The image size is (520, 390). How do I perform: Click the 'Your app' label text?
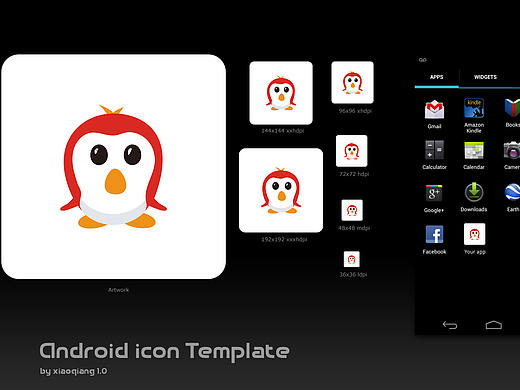(x=475, y=252)
